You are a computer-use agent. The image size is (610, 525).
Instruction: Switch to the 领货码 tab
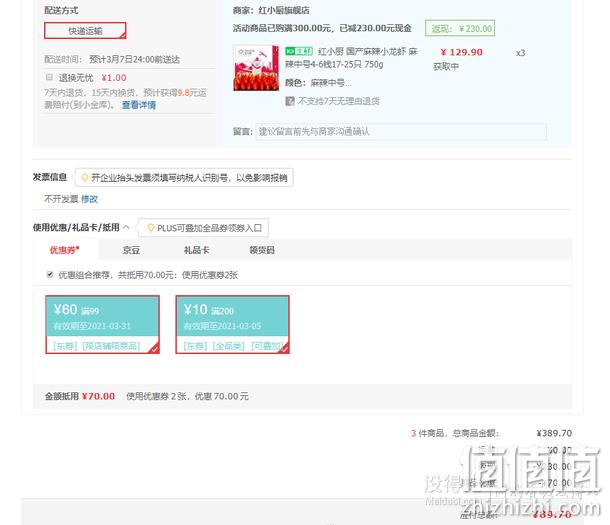click(262, 250)
